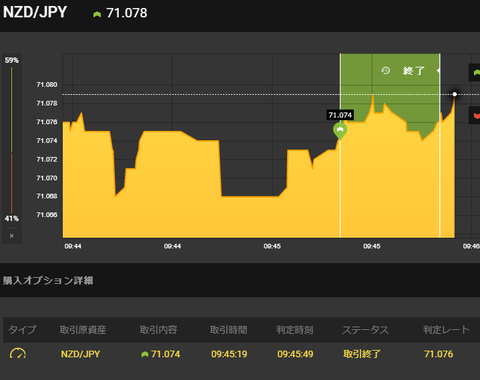Viewport: 480px width, 380px height.
Task: Click the up arrow icon beside 71.074 in row
Action: pyautogui.click(x=145, y=354)
